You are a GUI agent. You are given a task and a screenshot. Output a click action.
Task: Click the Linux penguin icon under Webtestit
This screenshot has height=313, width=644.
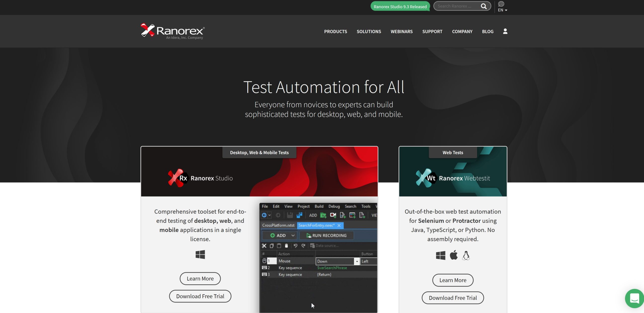click(x=466, y=255)
